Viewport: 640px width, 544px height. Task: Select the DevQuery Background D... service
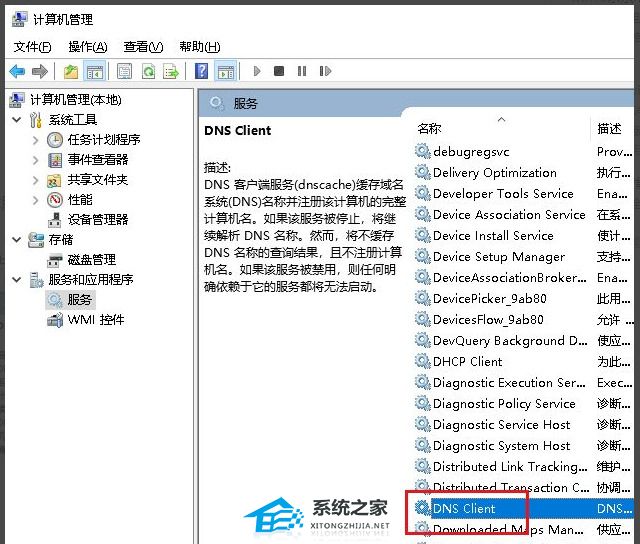pyautogui.click(x=524, y=341)
